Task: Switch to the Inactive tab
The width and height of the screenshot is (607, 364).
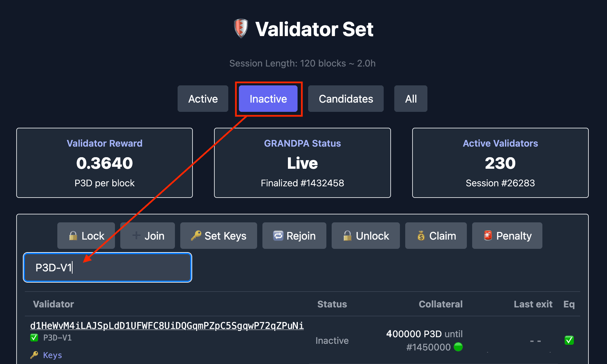Action: pos(268,99)
